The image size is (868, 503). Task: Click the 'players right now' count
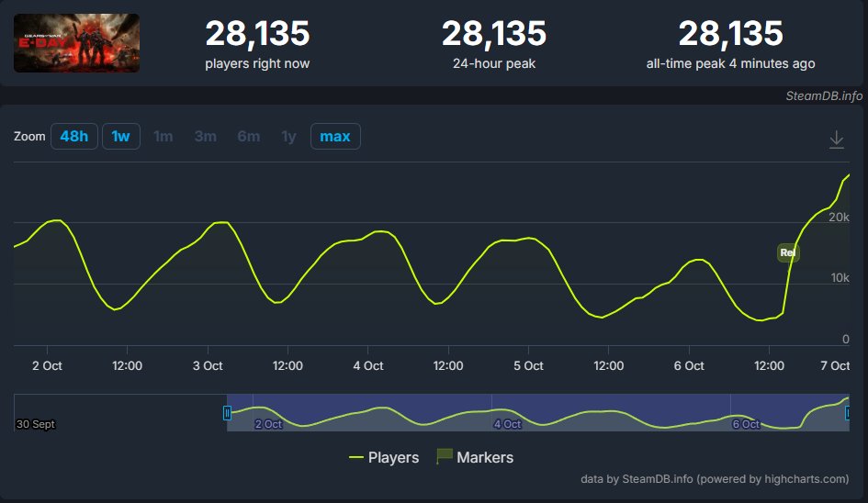coord(257,34)
